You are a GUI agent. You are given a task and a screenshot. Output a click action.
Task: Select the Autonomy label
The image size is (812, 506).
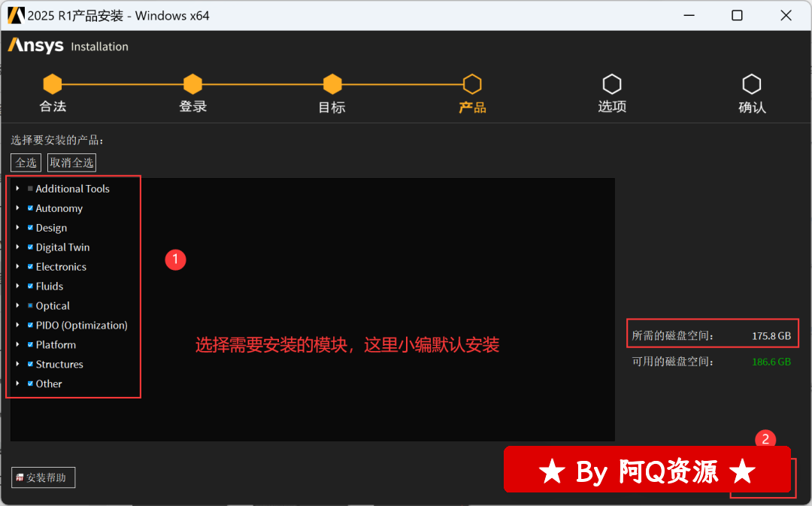[59, 208]
